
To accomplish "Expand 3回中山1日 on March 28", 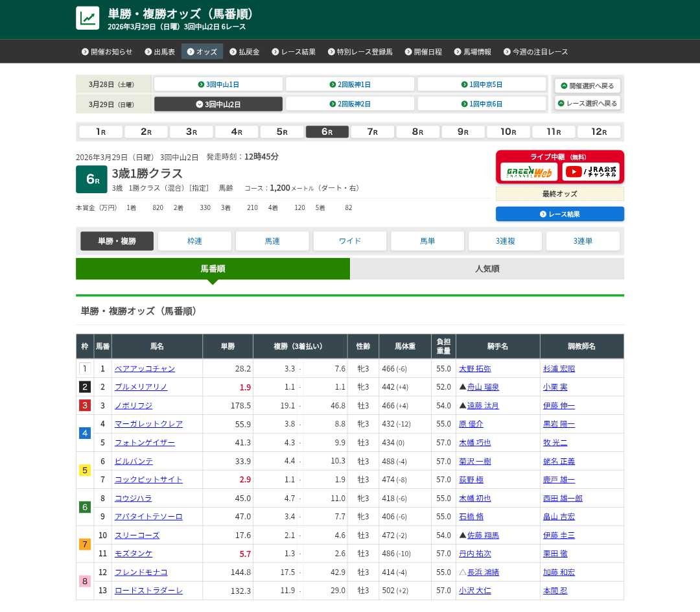I will [218, 84].
